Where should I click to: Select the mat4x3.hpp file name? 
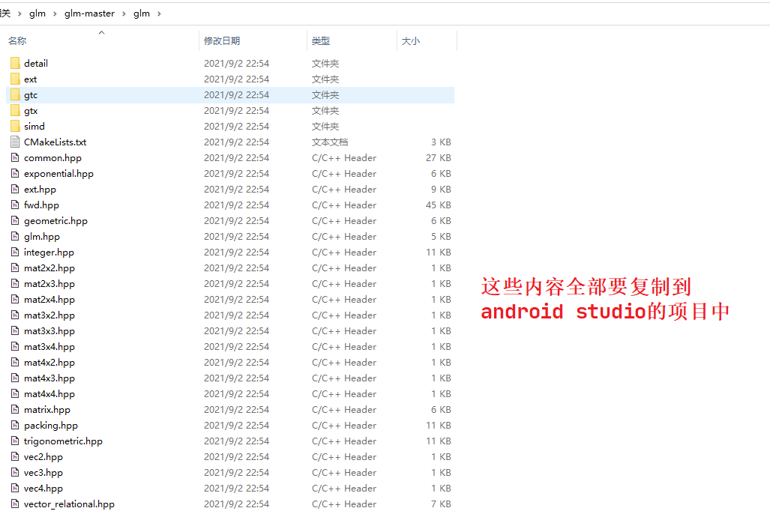[49, 378]
